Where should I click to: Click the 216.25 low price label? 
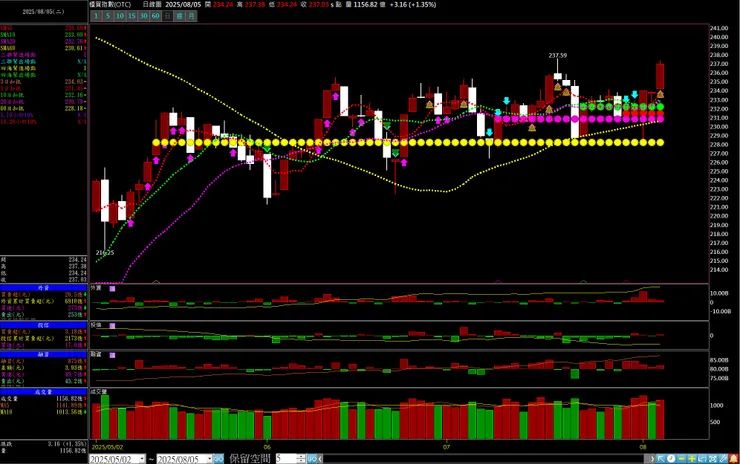[x=105, y=253]
